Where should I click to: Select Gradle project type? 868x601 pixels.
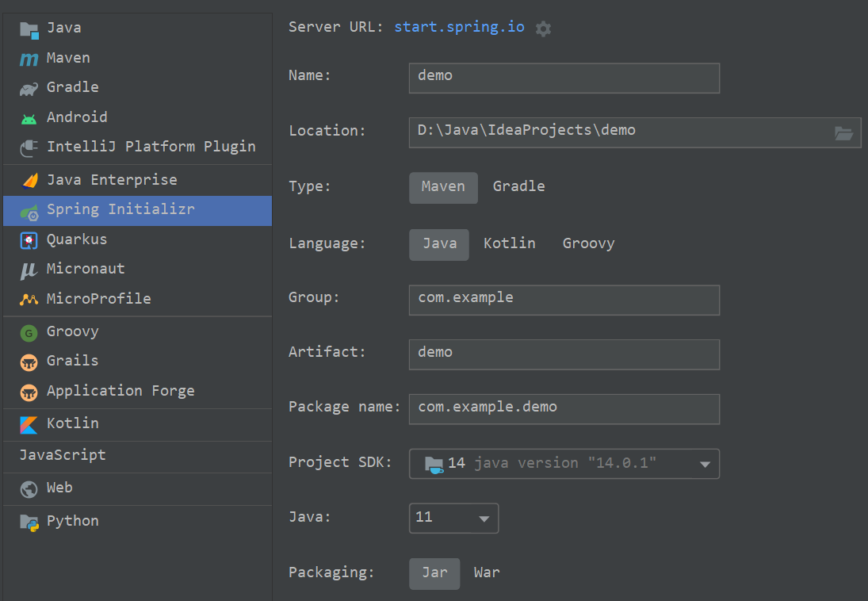(x=518, y=186)
